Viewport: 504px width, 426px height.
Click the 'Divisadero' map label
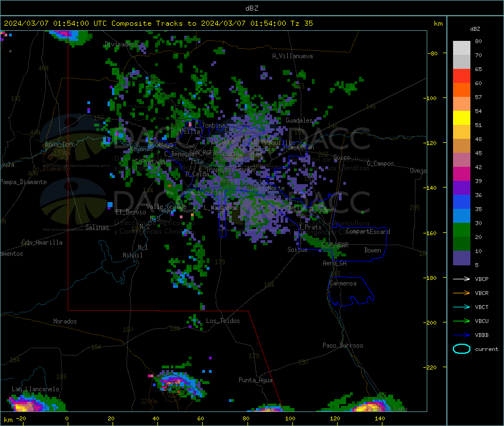121,44
